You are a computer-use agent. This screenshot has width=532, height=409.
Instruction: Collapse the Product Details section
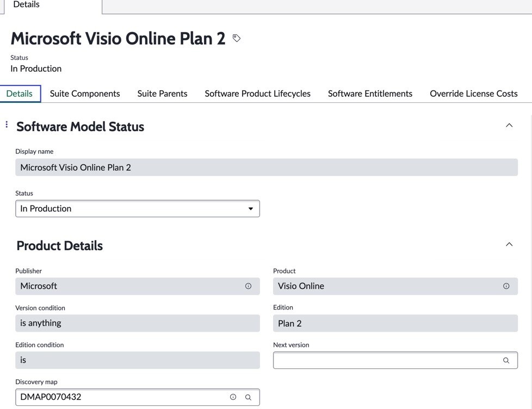tap(509, 244)
